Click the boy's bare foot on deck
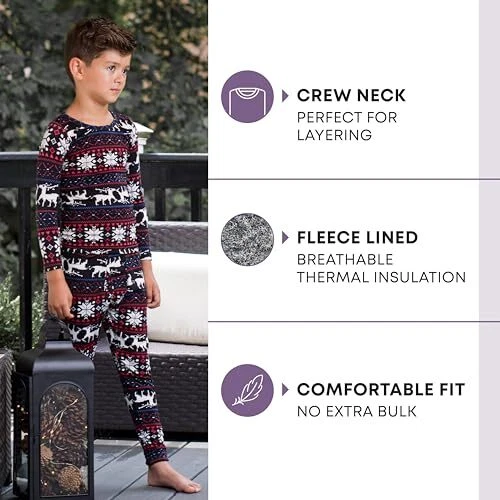Image resolution: width=500 pixels, height=500 pixels. click(x=173, y=478)
